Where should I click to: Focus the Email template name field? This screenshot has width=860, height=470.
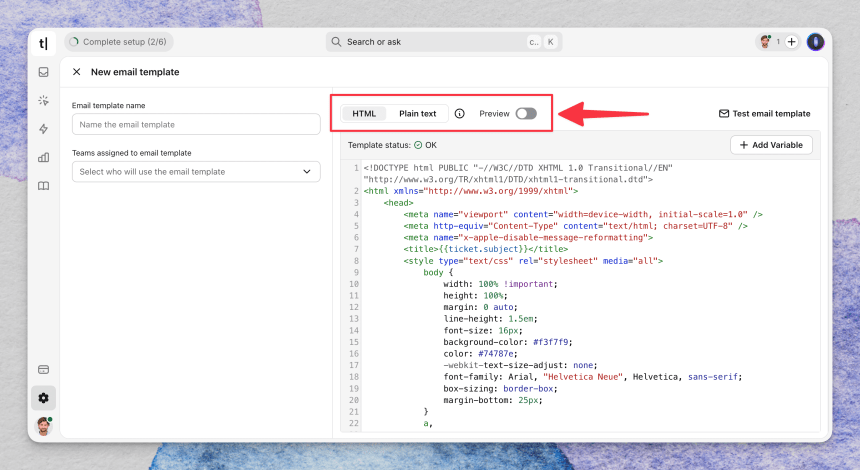(196, 124)
